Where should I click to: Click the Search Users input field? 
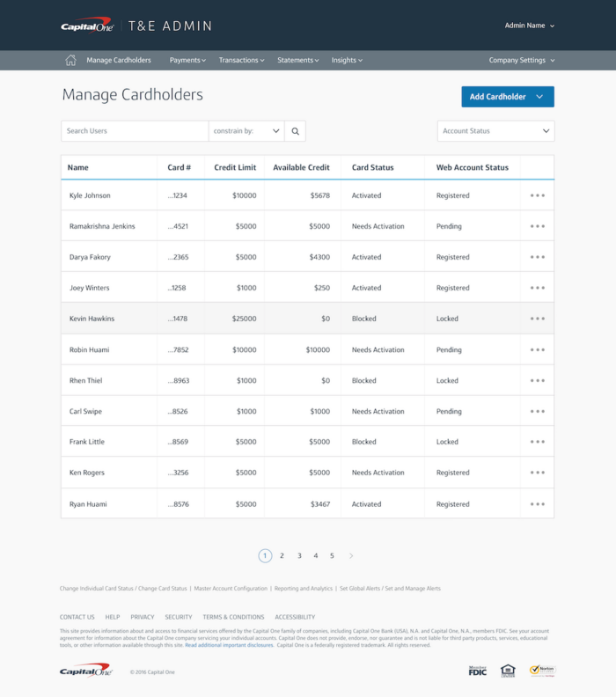click(x=135, y=131)
